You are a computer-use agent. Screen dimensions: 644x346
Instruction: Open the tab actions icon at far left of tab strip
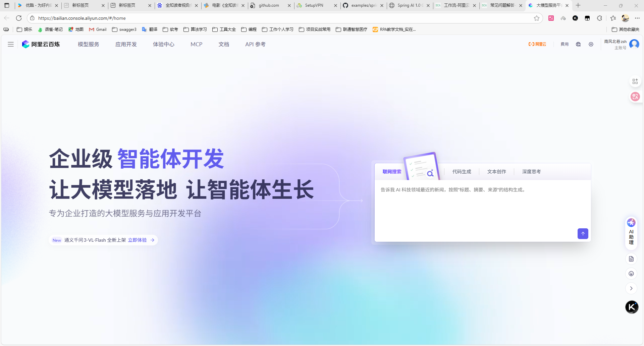point(7,5)
